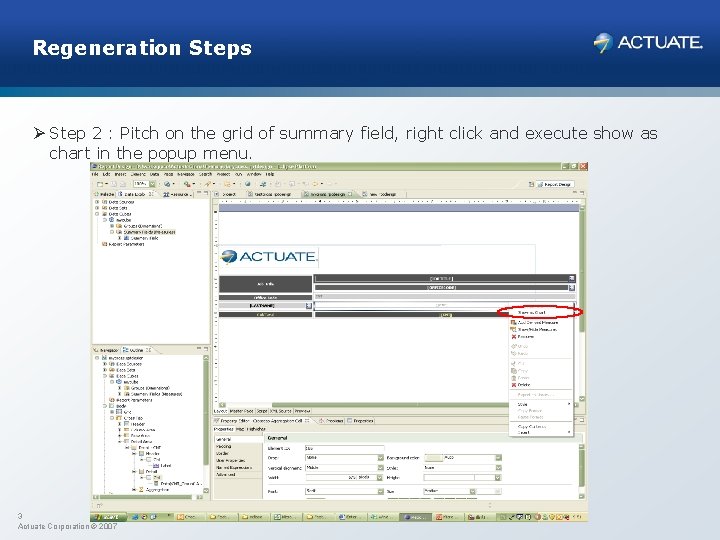The image size is (720, 540).
Task: Open the Style dropdown
Action: 498,468
